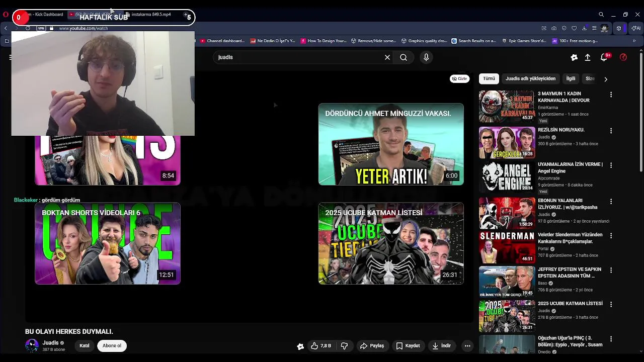Open options for JEFFREY EPSTEIN video
Image resolution: width=644 pixels, height=362 pixels.
(611, 270)
